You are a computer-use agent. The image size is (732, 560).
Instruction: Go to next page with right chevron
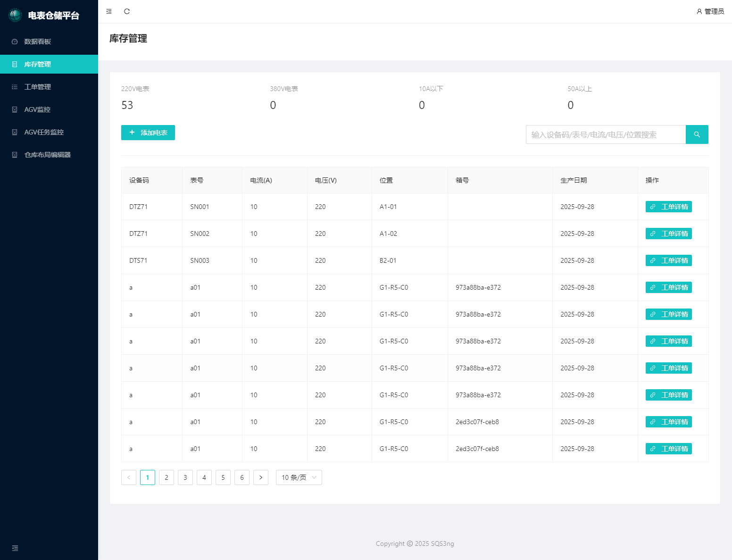[261, 477]
